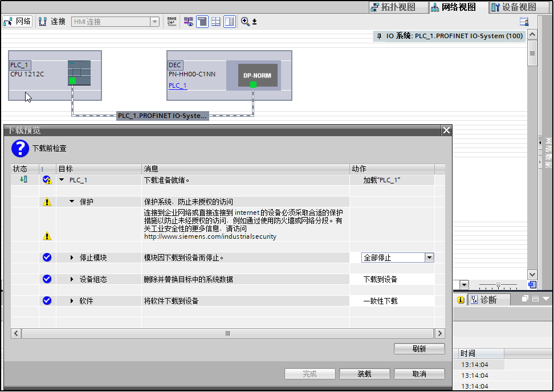This screenshot has height=392, width=554.
Task: Switch to the 设备视图 device view tab
Action: pyautogui.click(x=519, y=7)
